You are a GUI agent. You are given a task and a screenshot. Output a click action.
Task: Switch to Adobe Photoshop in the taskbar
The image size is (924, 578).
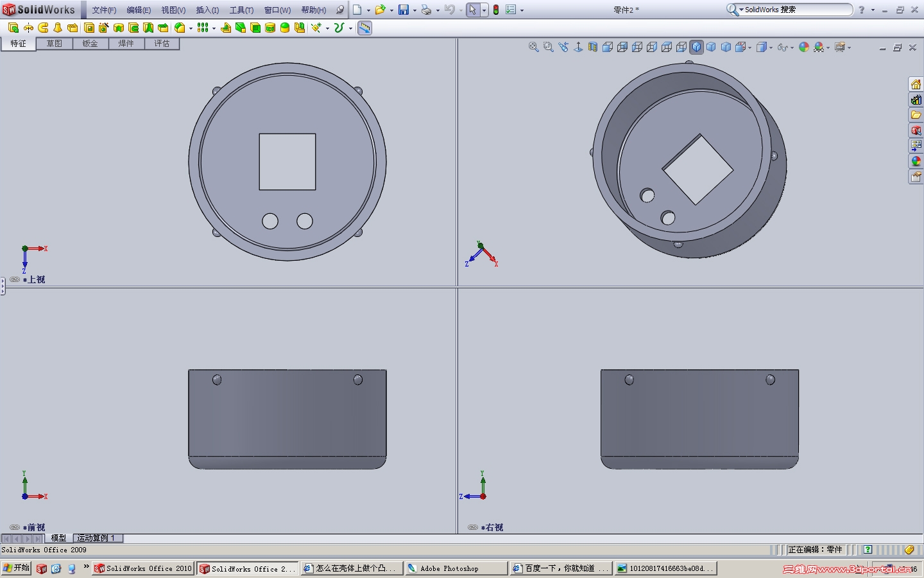[x=456, y=568]
